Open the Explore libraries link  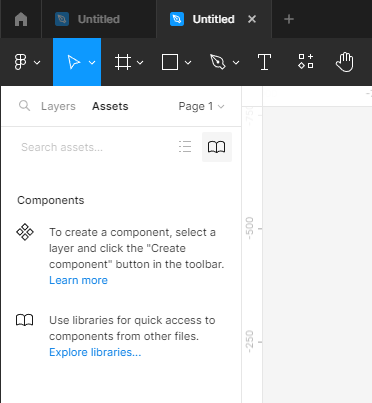click(x=95, y=352)
